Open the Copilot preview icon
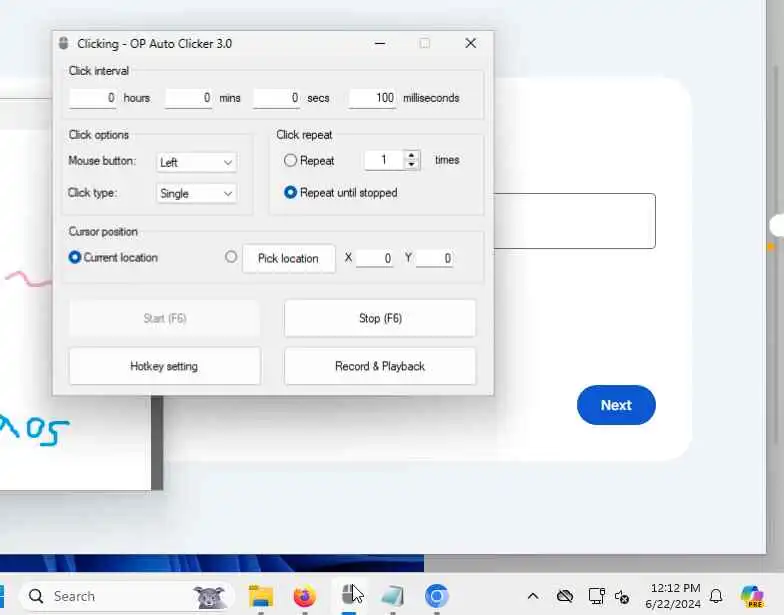This screenshot has width=784, height=615. [752, 596]
